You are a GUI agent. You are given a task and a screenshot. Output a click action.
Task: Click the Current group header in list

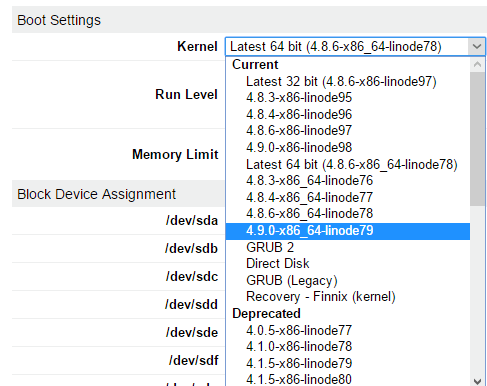(255, 65)
